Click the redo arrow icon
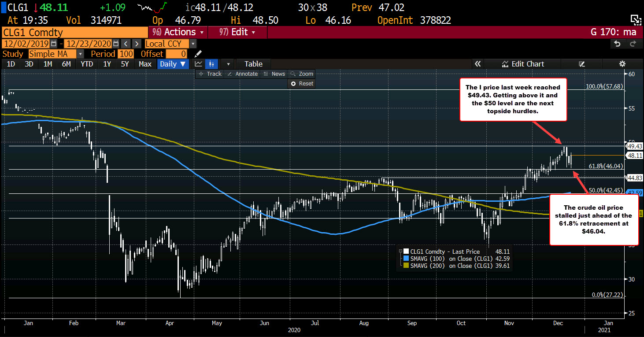This screenshot has height=337, width=644. 633,44
